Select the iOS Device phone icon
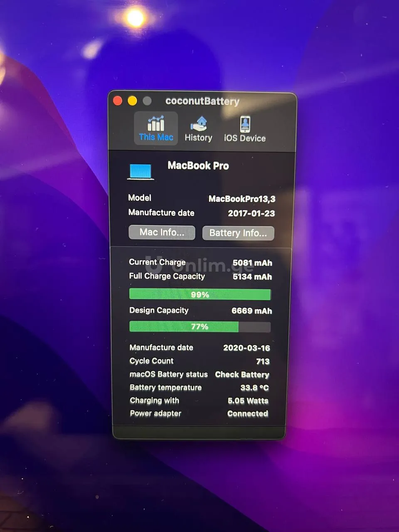The width and height of the screenshot is (399, 532). (x=245, y=124)
